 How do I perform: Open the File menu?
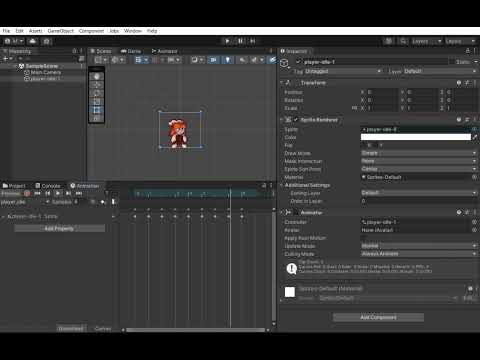click(6, 31)
